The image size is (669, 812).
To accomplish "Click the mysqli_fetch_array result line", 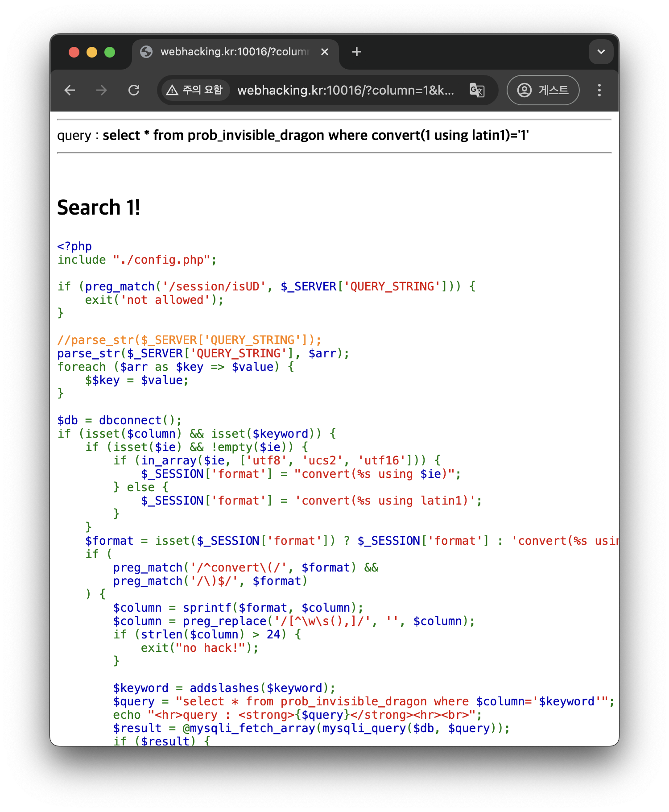I will (311, 728).
